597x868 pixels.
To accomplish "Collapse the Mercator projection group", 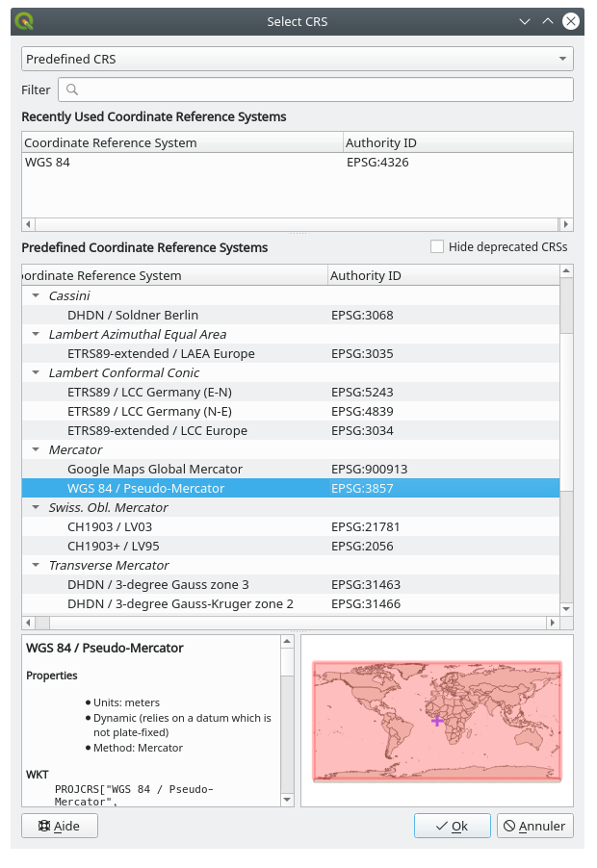I will pyautogui.click(x=36, y=449).
